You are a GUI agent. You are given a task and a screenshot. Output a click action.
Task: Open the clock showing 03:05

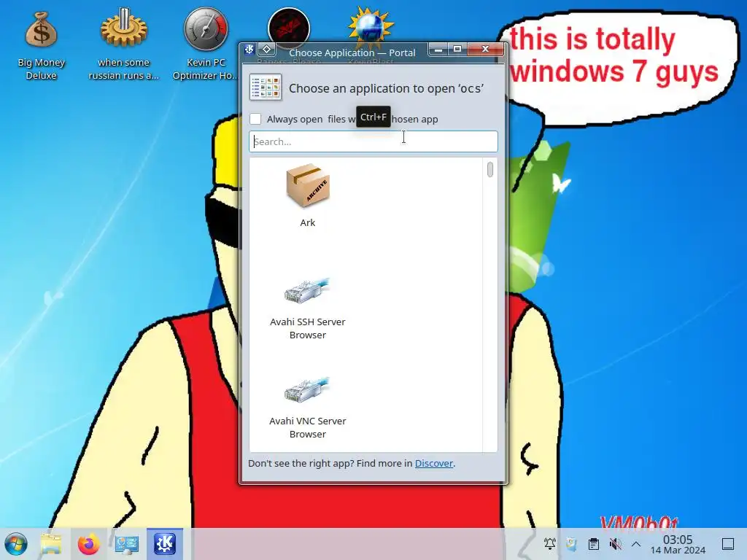click(678, 544)
